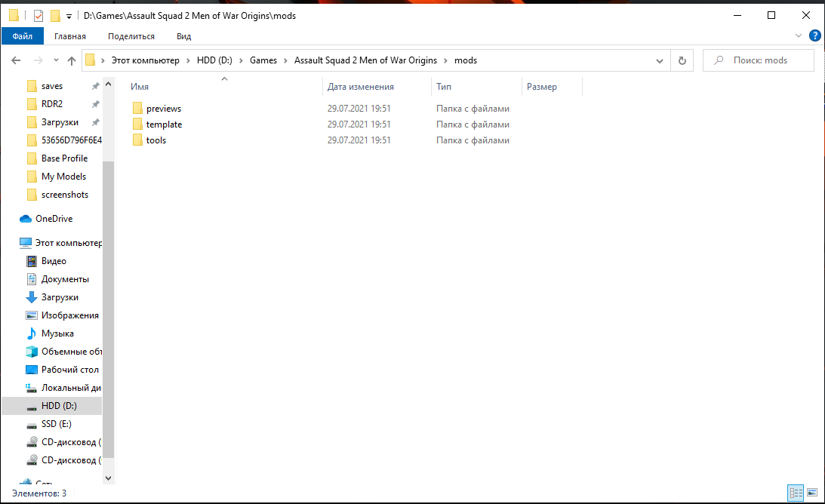This screenshot has height=504, width=825.
Task: Open Изображения in the sidebar
Action: coord(62,315)
